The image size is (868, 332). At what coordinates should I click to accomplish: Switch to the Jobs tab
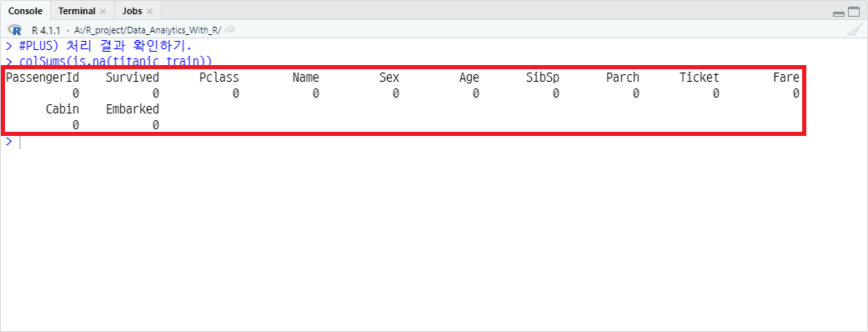(x=133, y=11)
